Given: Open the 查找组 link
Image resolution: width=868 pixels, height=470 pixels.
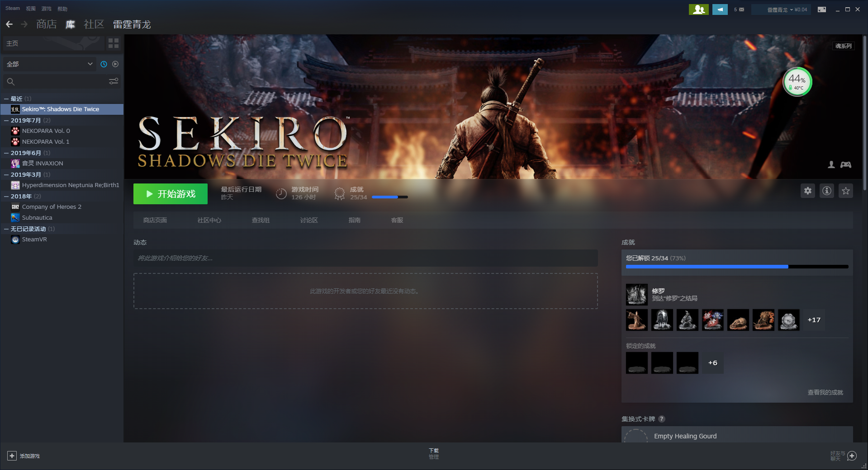Looking at the screenshot, I should point(261,220).
